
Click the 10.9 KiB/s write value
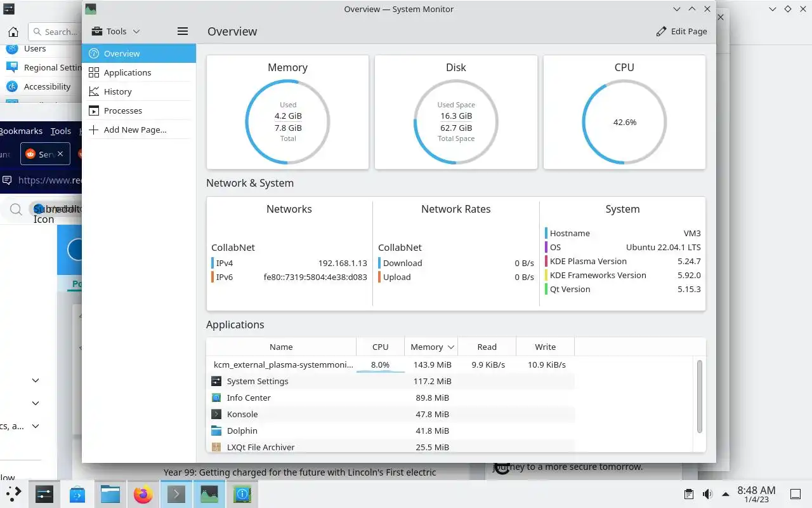[x=547, y=364]
